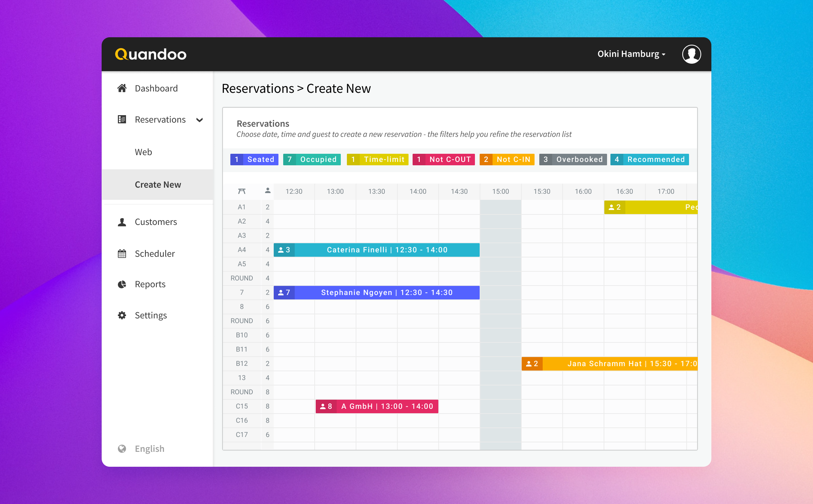The height and width of the screenshot is (504, 813).
Task: Open the yellow time-limit reservation on A1
Action: coord(651,207)
